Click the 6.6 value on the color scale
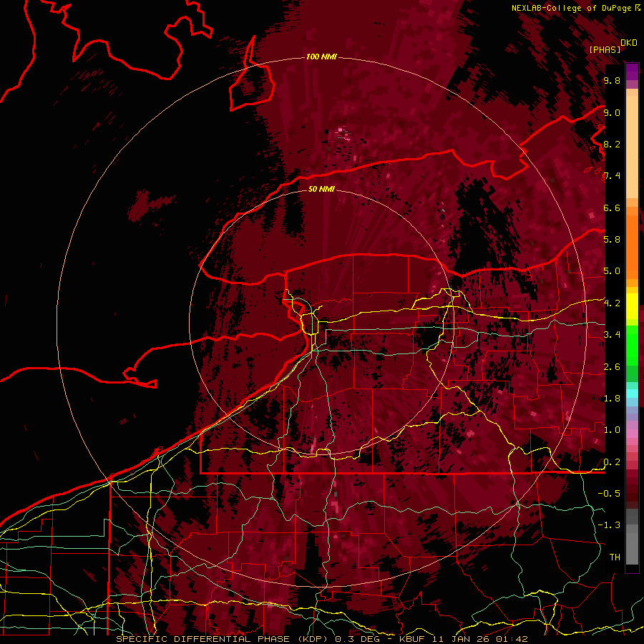 click(612, 208)
